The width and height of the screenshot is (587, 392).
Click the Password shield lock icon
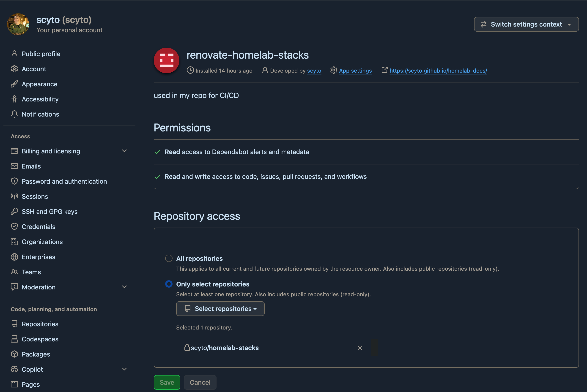tap(14, 181)
